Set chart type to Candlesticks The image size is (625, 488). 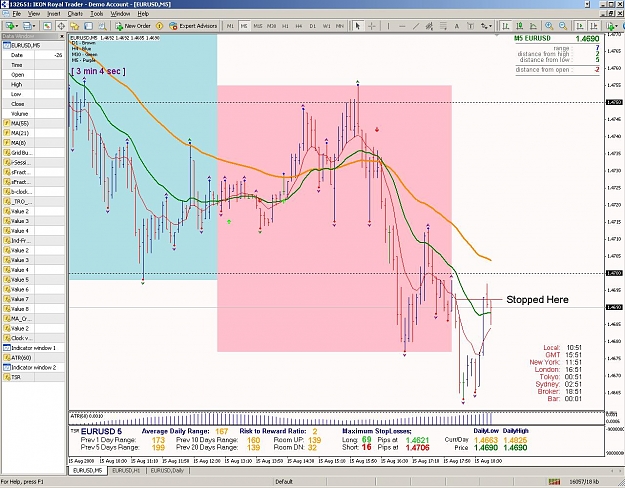click(519, 26)
